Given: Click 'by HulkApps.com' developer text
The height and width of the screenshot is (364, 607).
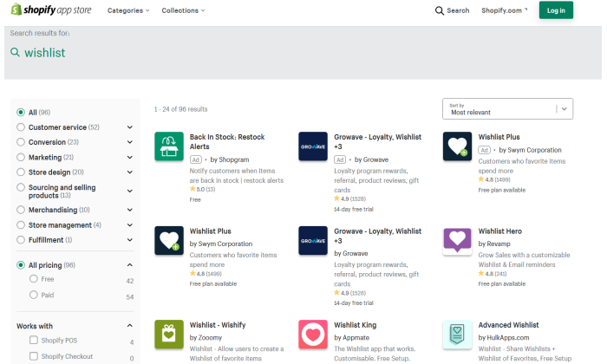Looking at the screenshot, I should [504, 337].
